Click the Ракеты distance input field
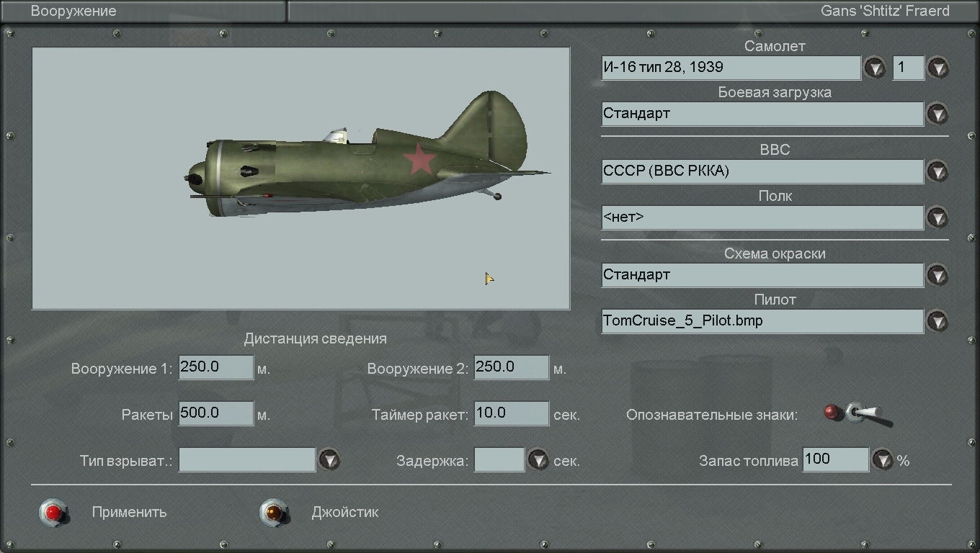Viewport: 980px width, 553px height. pyautogui.click(x=215, y=413)
